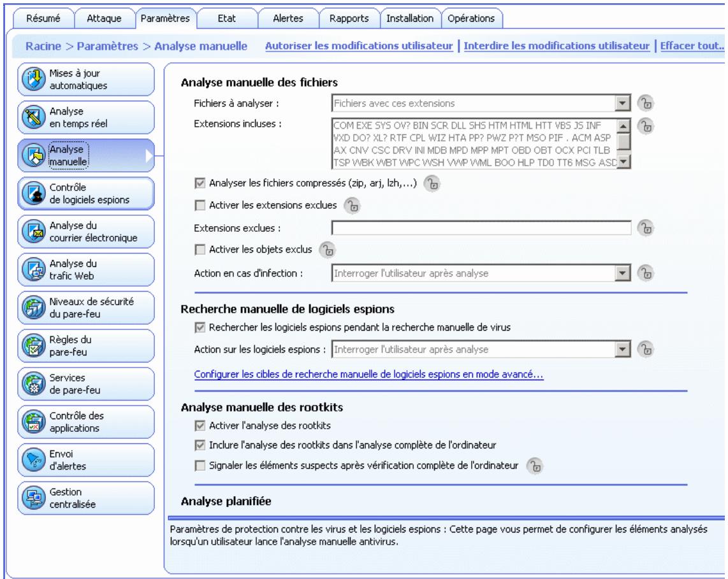Toggle the lock beside Signaler les éléments suspects
This screenshot has height=579, width=728.
click(535, 466)
